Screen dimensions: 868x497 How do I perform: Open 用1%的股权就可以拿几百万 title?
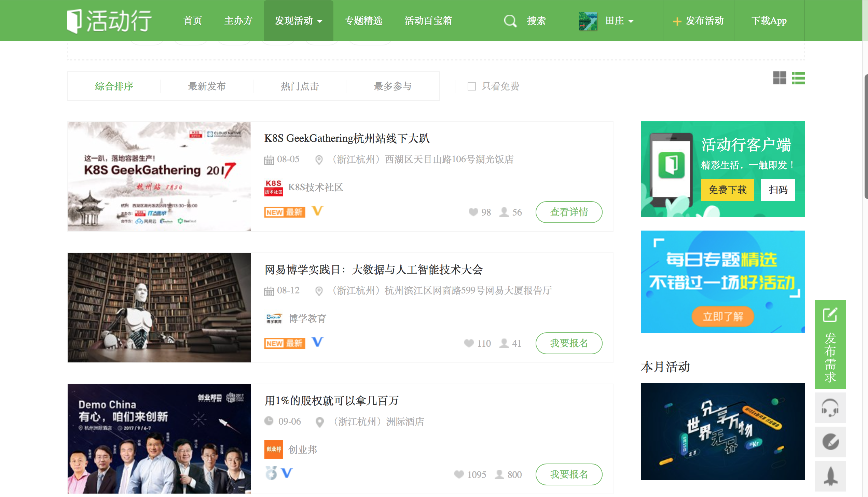point(331,401)
